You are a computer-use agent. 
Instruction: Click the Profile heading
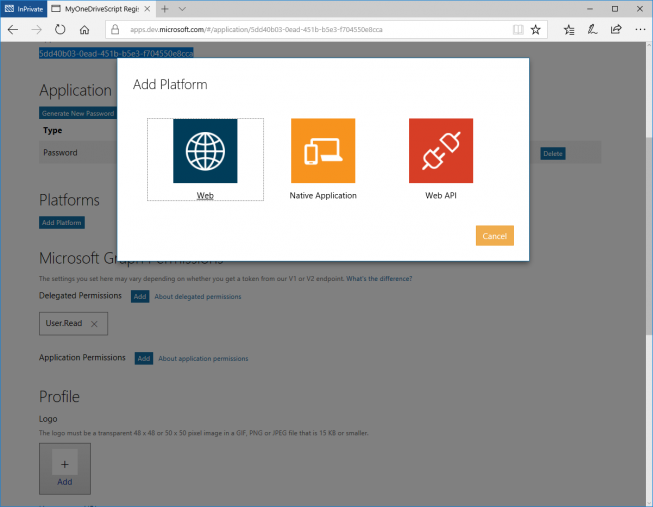[59, 396]
